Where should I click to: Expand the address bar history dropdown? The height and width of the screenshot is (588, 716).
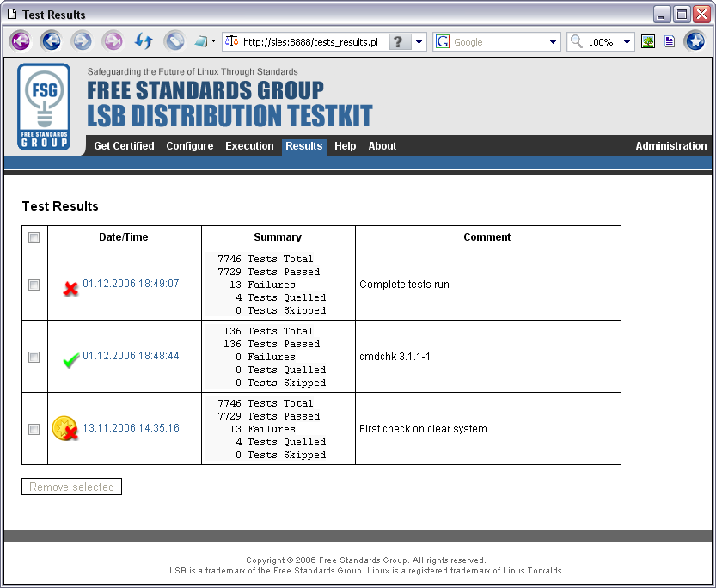[419, 42]
